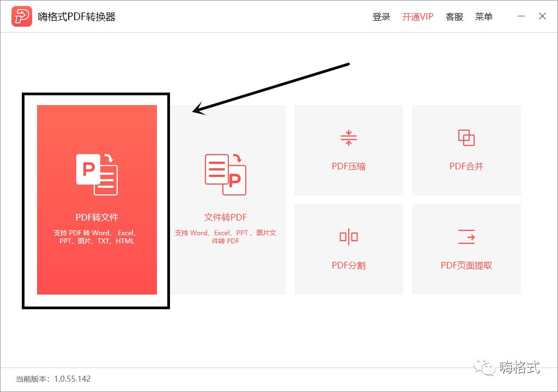The height and width of the screenshot is (392, 558).
Task: Click the 登录 login link
Action: tap(381, 16)
